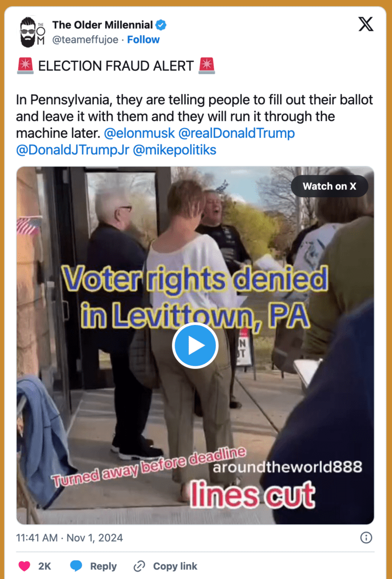Click the blue reply speech bubble icon
392x579 pixels.
point(76,566)
